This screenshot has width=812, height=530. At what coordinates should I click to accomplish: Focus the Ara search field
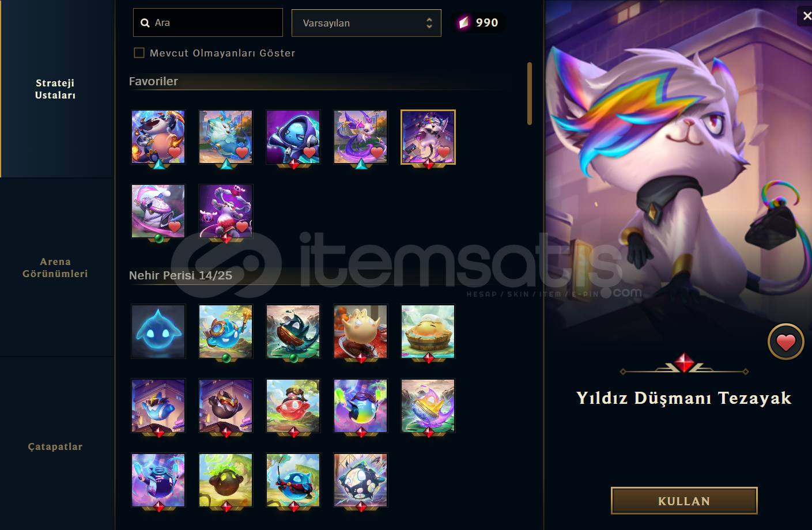[x=208, y=22]
